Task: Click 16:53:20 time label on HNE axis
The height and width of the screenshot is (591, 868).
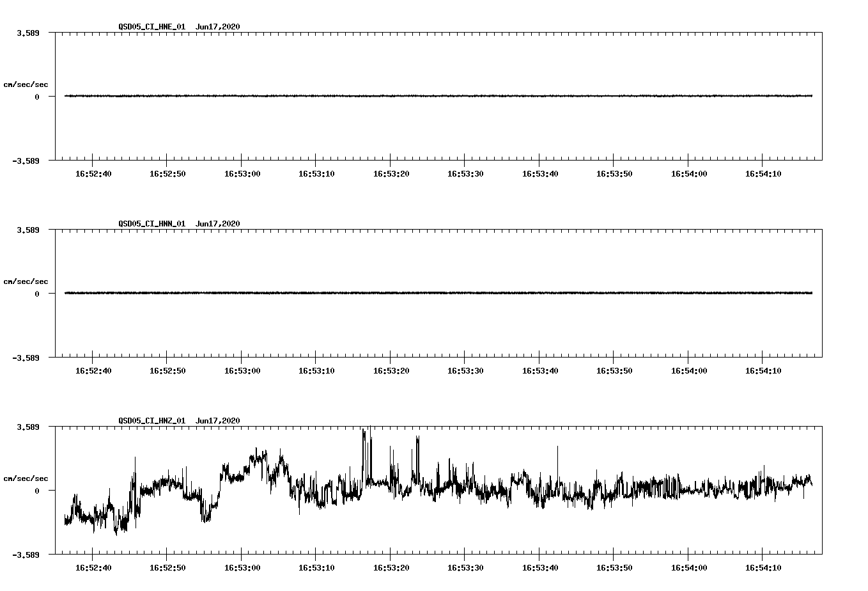Action: click(x=391, y=174)
